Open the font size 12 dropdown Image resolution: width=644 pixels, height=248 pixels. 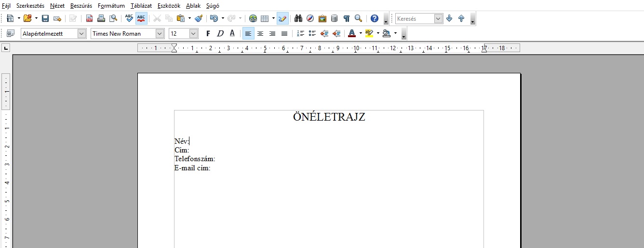pyautogui.click(x=193, y=33)
